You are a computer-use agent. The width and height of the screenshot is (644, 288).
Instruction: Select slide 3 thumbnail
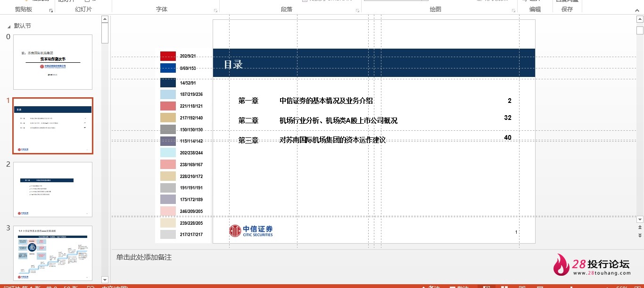click(53, 253)
